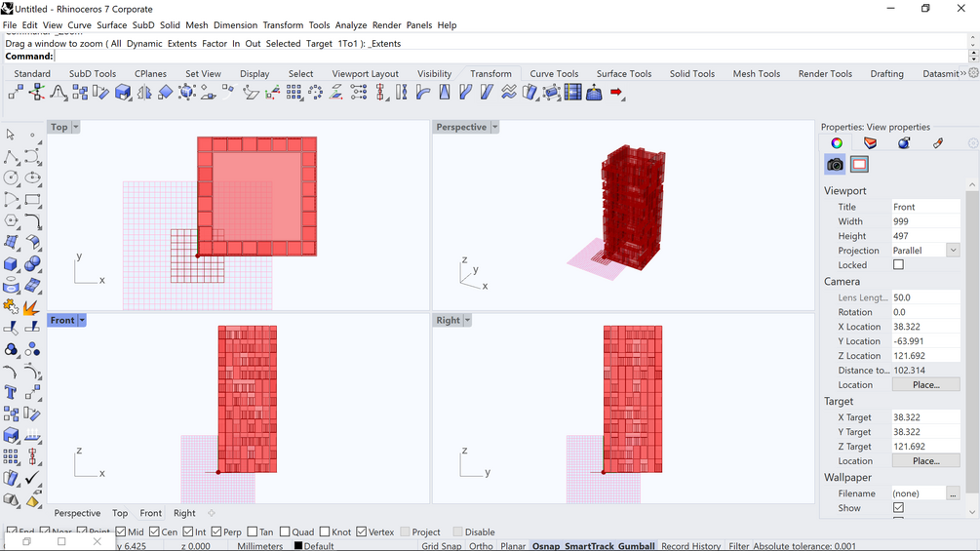The height and width of the screenshot is (551, 980).
Task: Choose the Rectangle tool in sidebar
Action: (x=32, y=199)
